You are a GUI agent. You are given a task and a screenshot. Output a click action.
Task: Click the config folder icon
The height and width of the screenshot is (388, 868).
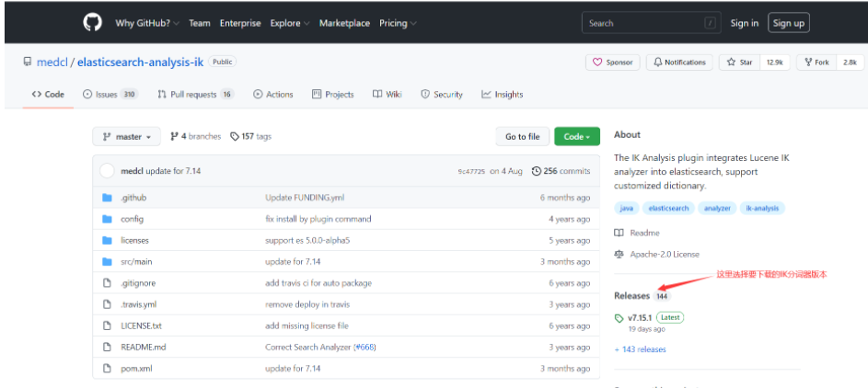pyautogui.click(x=108, y=219)
